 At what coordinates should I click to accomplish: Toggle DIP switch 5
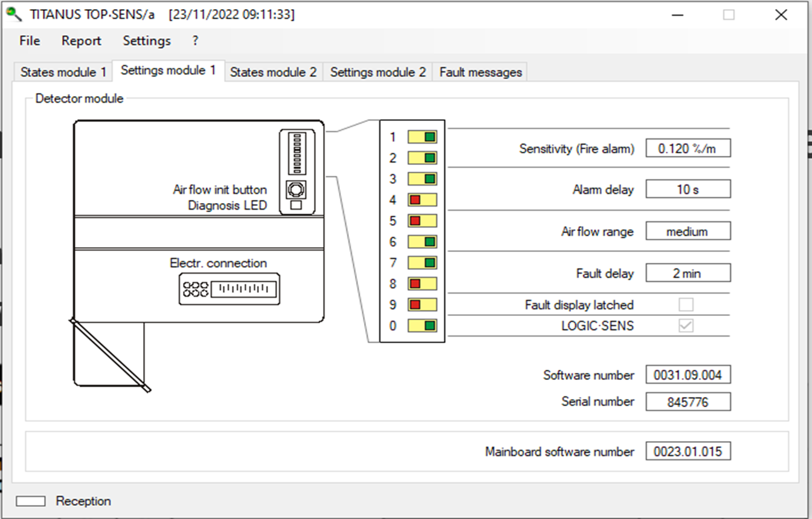(x=422, y=221)
